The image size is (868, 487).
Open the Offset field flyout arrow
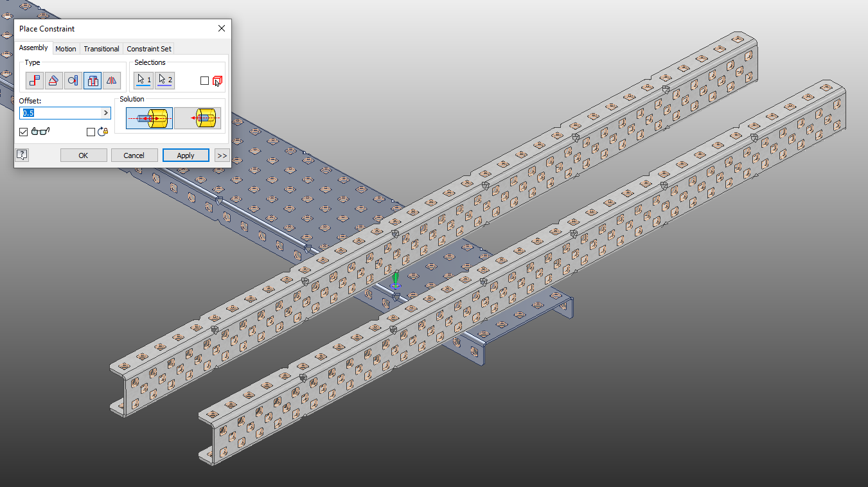[105, 113]
